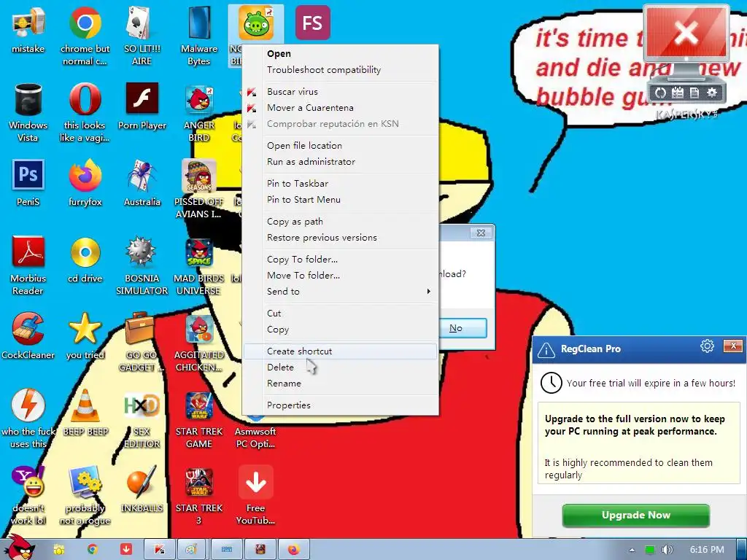The width and height of the screenshot is (747, 560).
Task: Select 'AGGITATED CHICKEN' Rio icon
Action: tap(198, 343)
